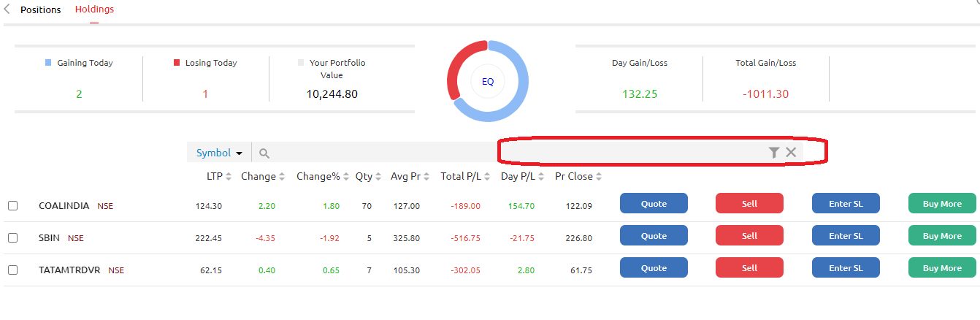Open the Symbol search type dropdown
This screenshot has height=320, width=980.
pos(219,153)
